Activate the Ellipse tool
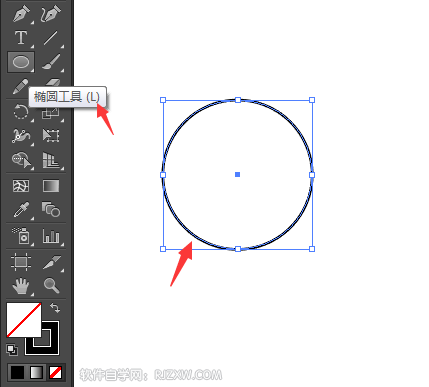Image resolution: width=429 pixels, height=387 pixels. click(21, 62)
